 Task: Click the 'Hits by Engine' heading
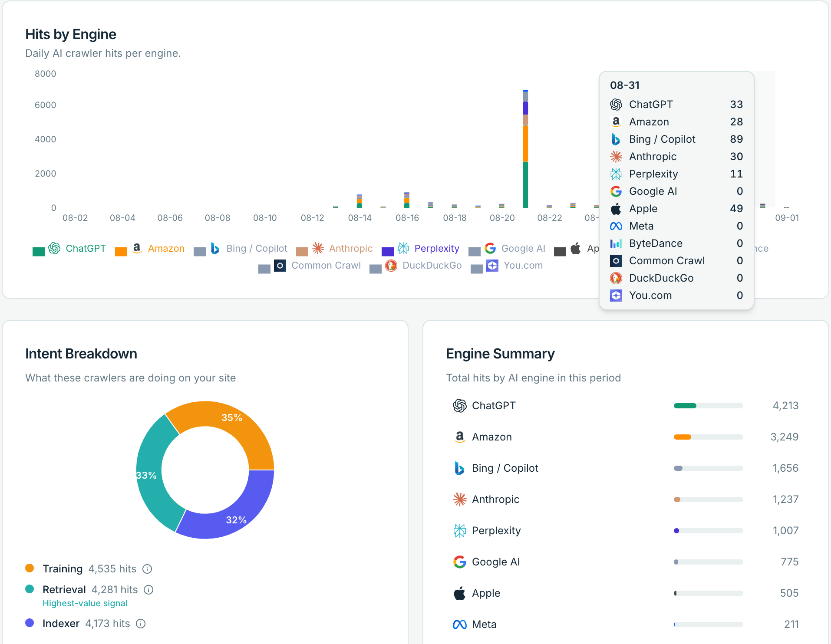(71, 34)
